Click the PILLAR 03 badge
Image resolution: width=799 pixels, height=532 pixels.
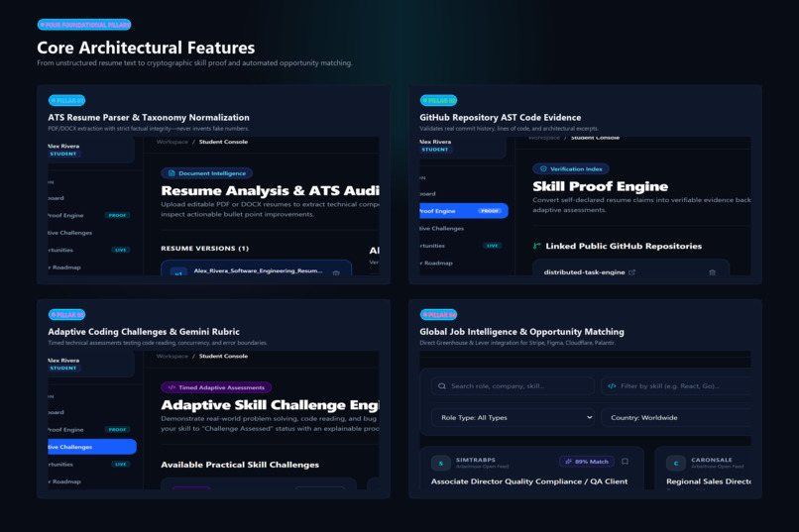coord(66,315)
